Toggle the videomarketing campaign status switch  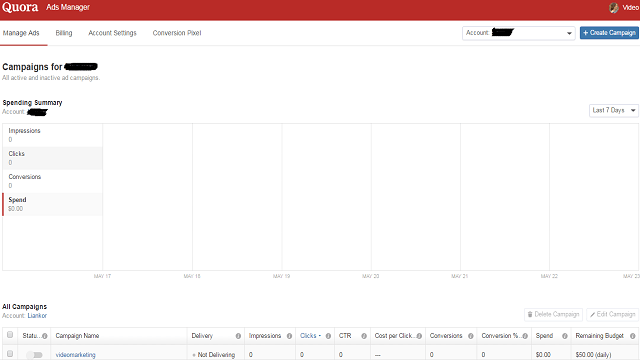pos(34,355)
